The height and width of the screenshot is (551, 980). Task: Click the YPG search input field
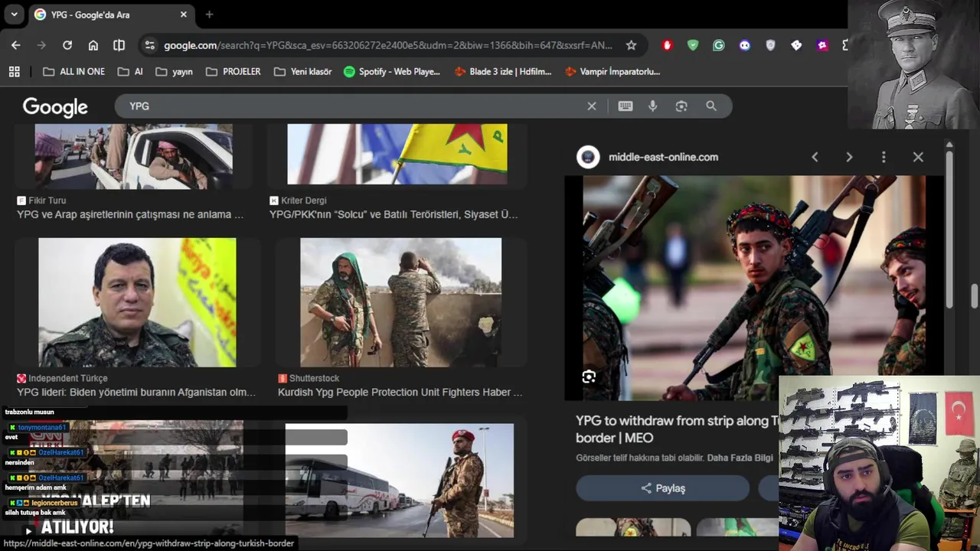(352, 106)
